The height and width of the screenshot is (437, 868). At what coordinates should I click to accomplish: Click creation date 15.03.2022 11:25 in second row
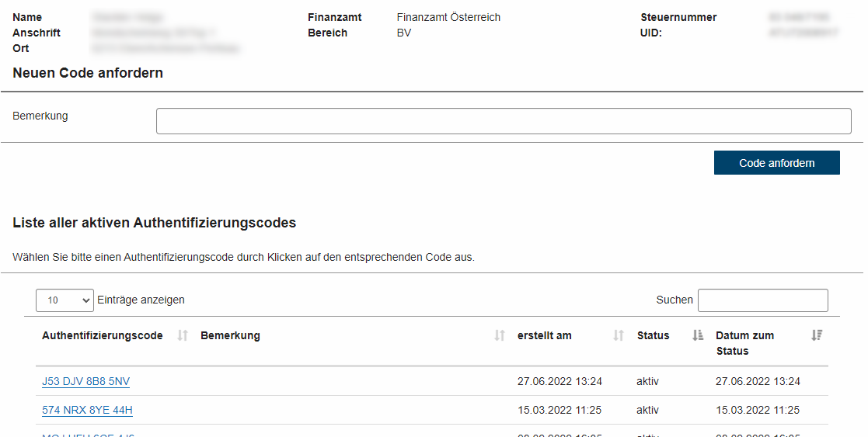[559, 410]
